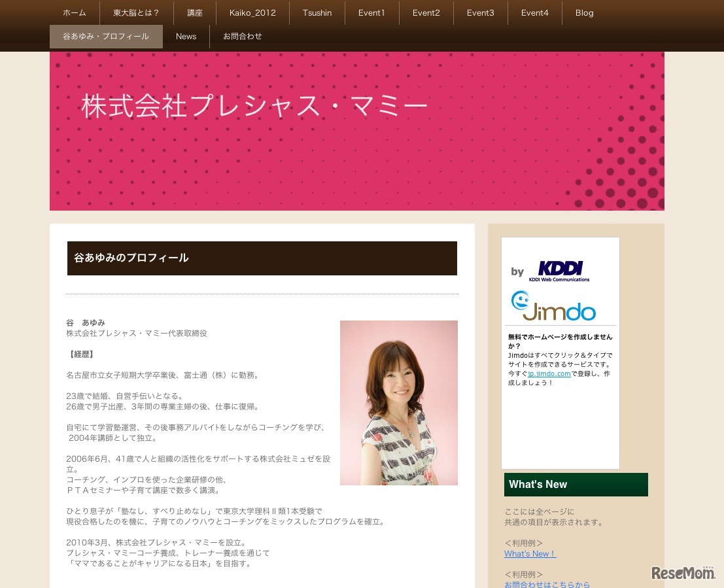Click the What's New! link
The image size is (724, 588).
pyautogui.click(x=530, y=553)
